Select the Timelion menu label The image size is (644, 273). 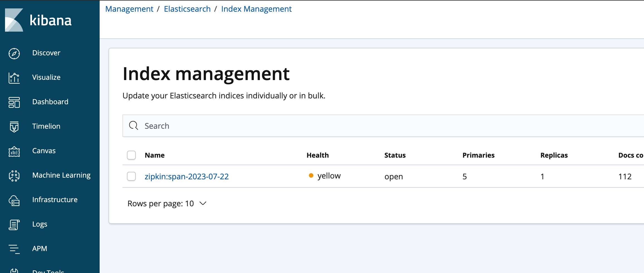[46, 126]
